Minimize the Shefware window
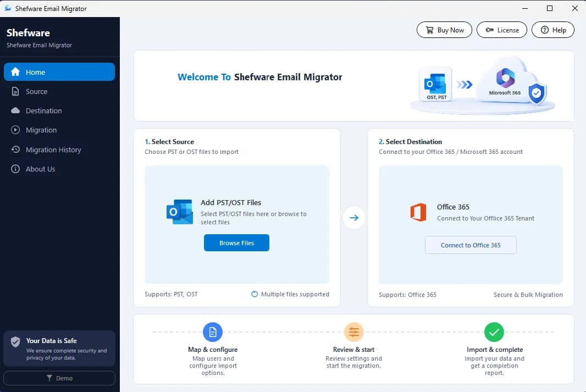Viewport: 586px width, 392px height. 525,8
